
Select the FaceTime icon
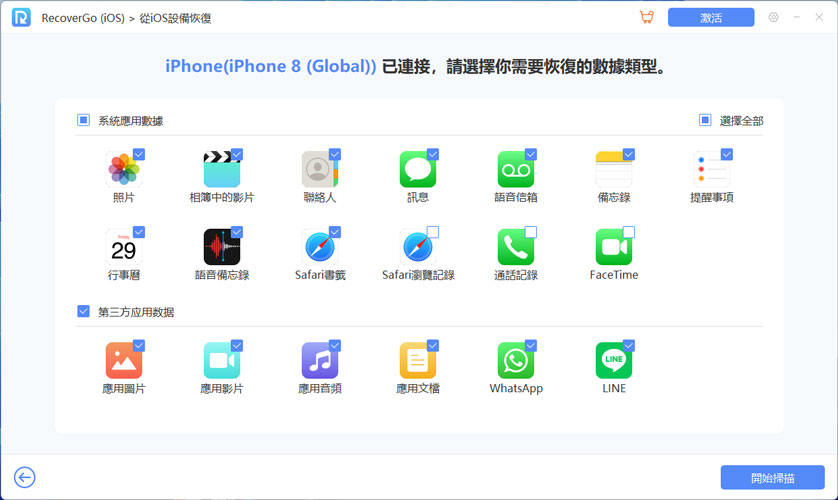[613, 247]
